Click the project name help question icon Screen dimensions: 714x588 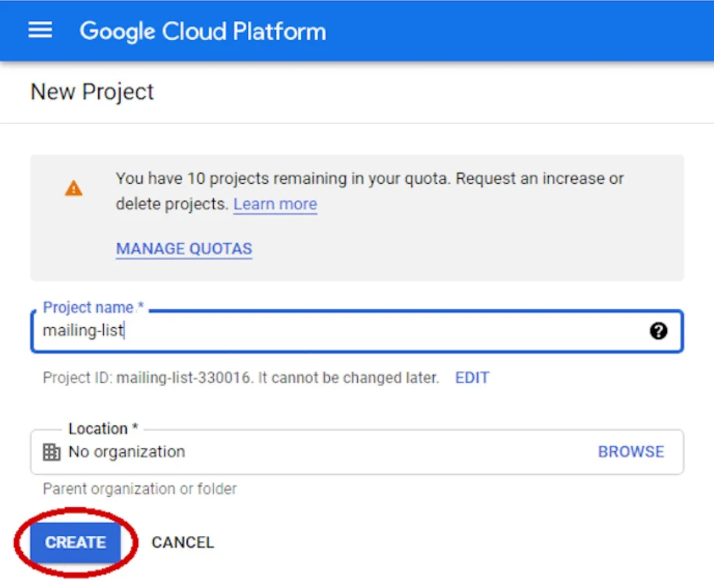(658, 331)
